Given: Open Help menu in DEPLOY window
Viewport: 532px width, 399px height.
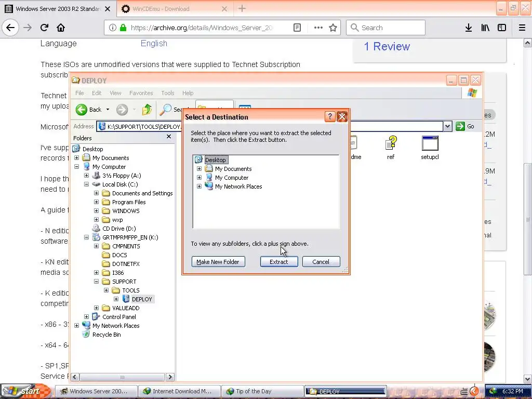Looking at the screenshot, I should (188, 93).
